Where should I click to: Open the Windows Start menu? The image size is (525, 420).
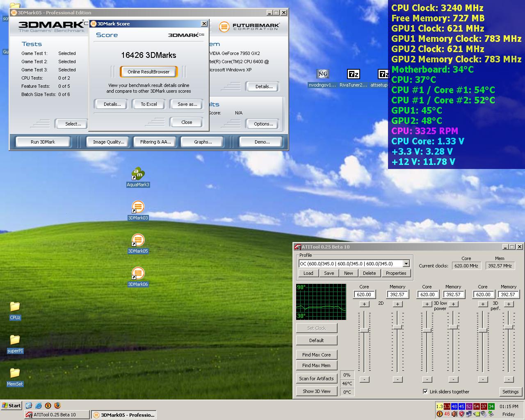[11, 406]
